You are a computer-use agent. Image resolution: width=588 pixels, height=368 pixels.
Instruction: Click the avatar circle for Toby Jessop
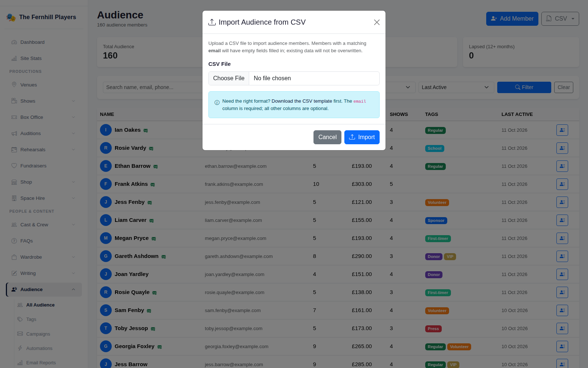click(x=106, y=328)
